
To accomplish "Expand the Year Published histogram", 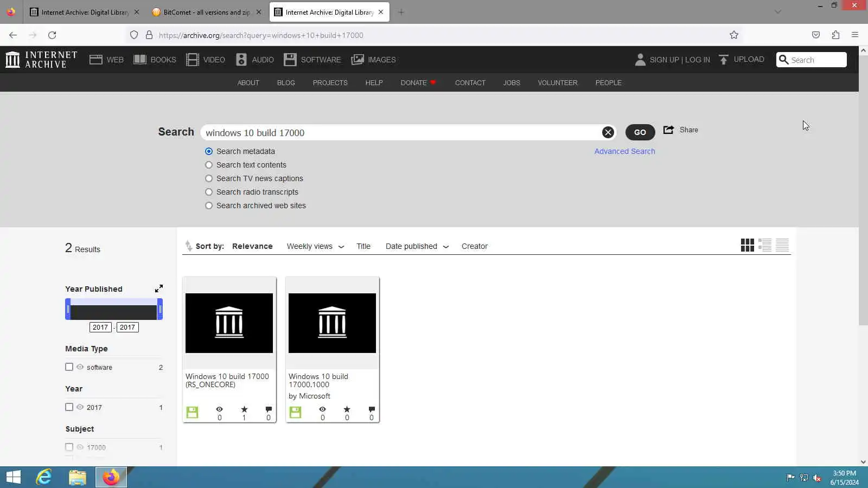I will 159,288.
